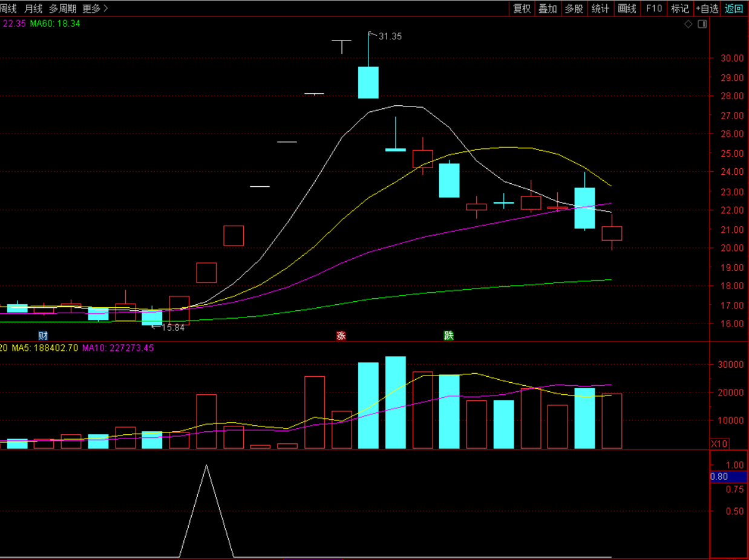Click the tallest cyan volume bar

point(395,403)
